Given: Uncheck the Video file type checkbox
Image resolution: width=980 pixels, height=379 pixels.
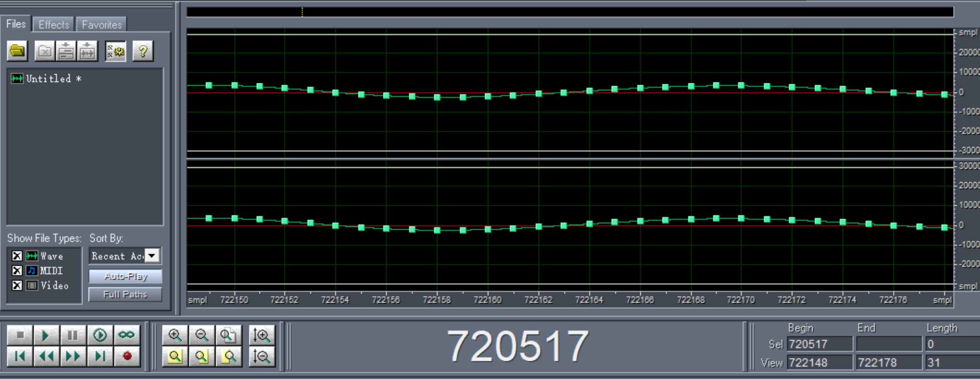Looking at the screenshot, I should tap(17, 286).
